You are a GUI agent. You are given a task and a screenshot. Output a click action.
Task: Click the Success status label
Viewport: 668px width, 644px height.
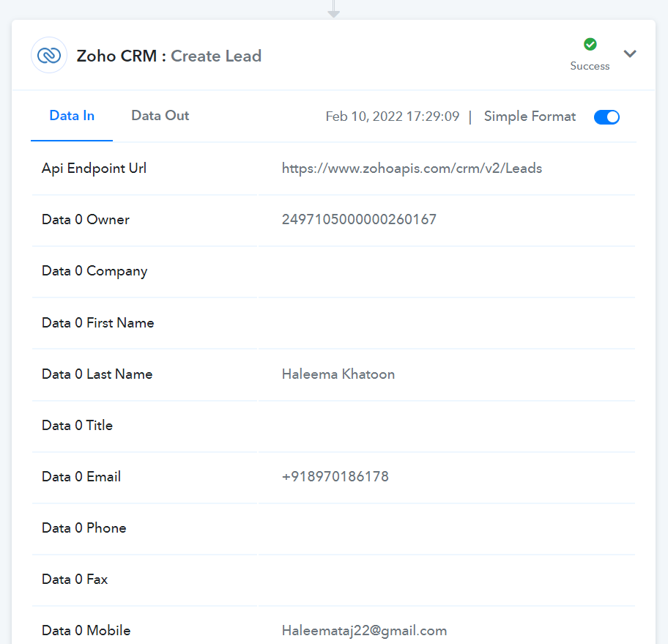click(x=590, y=66)
